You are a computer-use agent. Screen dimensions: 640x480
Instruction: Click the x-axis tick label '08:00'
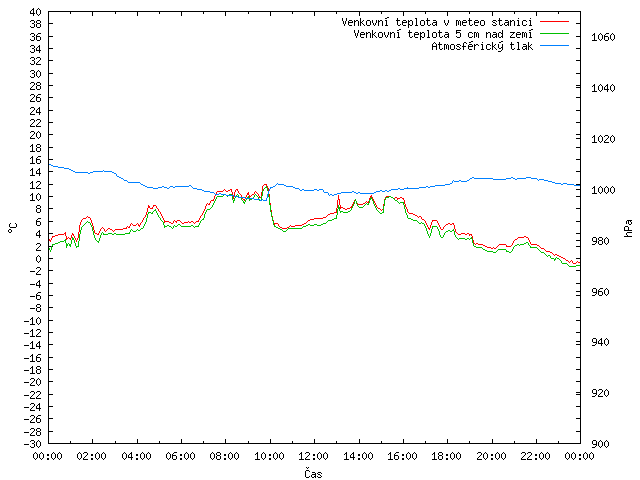point(225,456)
